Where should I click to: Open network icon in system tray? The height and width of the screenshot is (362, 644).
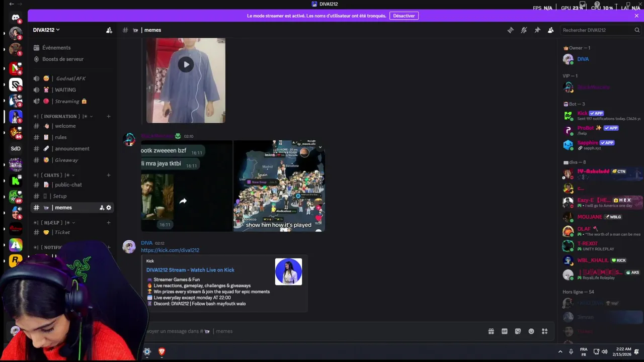click(x=596, y=351)
